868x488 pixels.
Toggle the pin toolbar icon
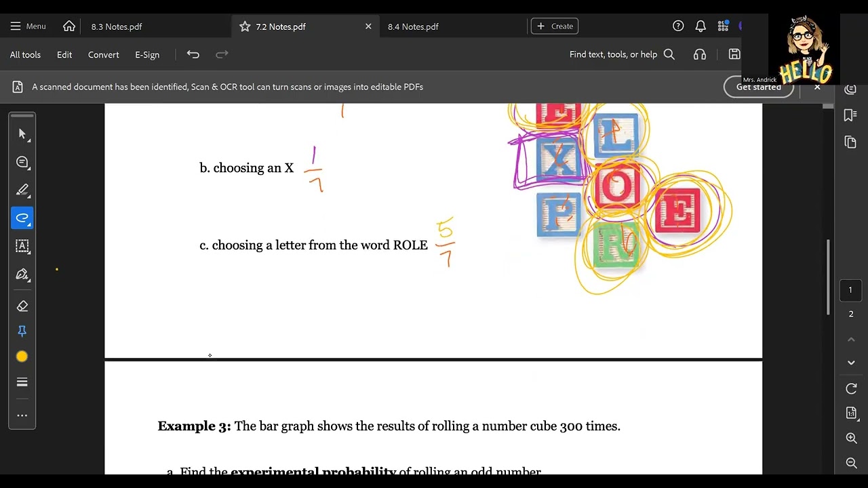(22, 331)
